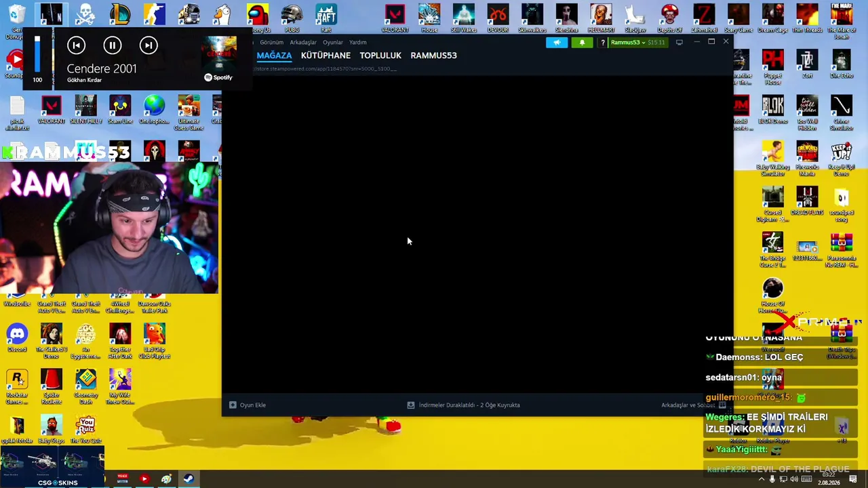This screenshot has width=868, height=488.
Task: Click the Steam help question mark
Action: (x=602, y=43)
